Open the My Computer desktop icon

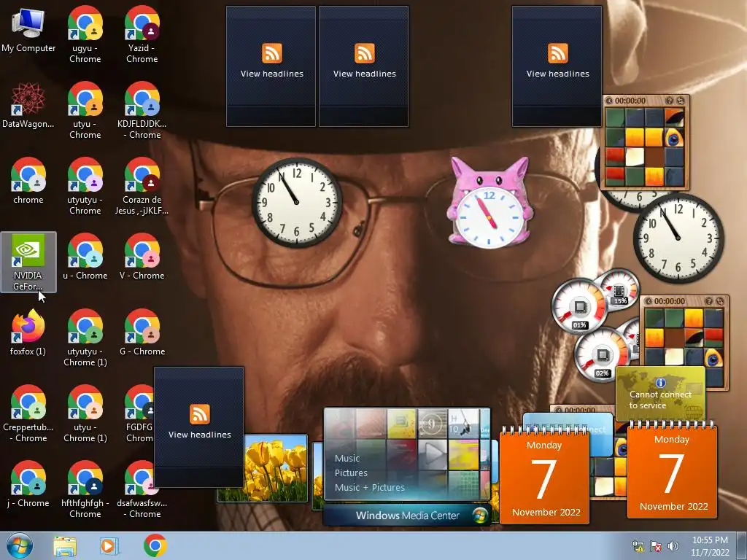(28, 30)
